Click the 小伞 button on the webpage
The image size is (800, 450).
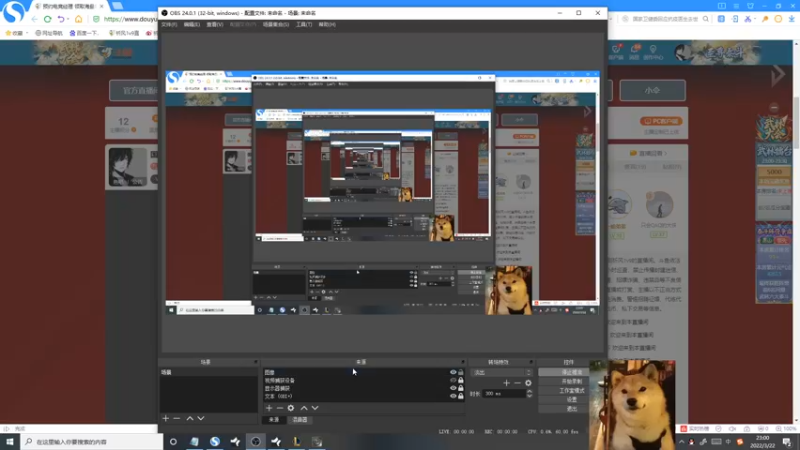click(x=652, y=90)
